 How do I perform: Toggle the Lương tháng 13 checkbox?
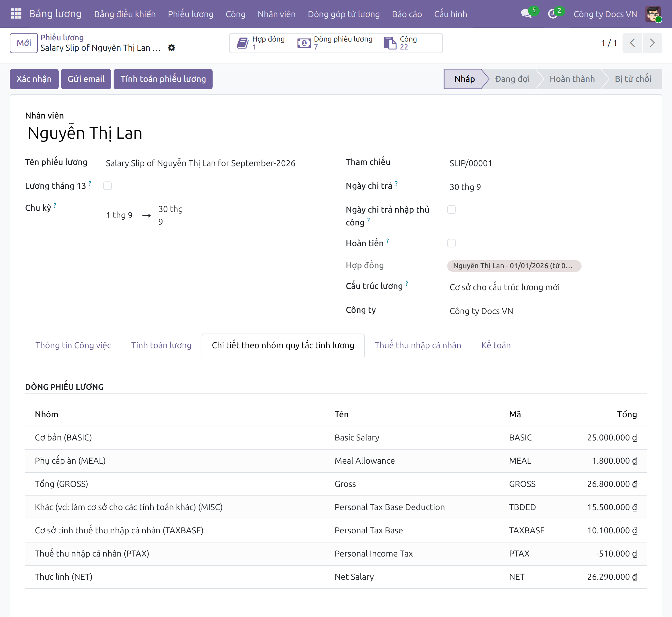coord(108,186)
